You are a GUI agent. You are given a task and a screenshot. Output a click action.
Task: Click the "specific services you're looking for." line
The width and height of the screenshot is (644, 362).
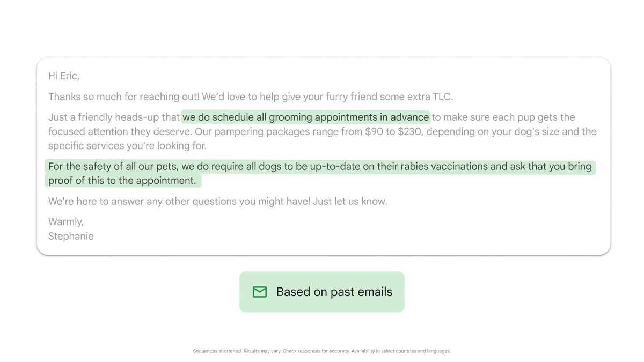pos(127,146)
